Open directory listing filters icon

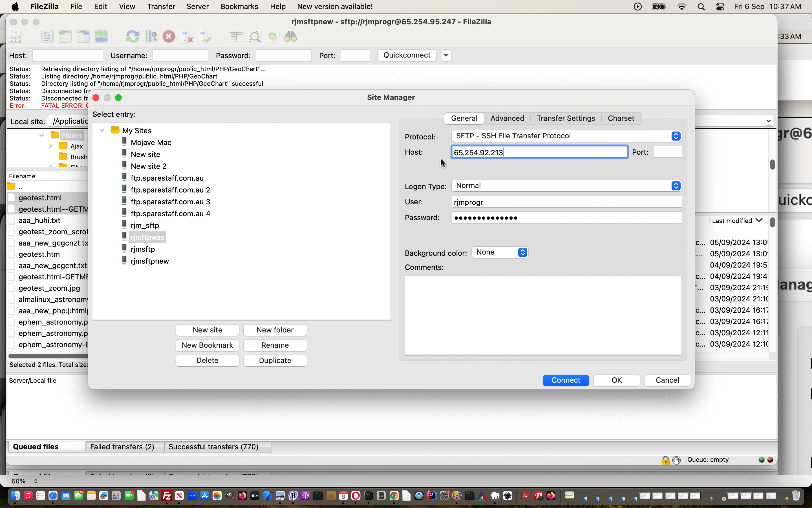(237, 37)
